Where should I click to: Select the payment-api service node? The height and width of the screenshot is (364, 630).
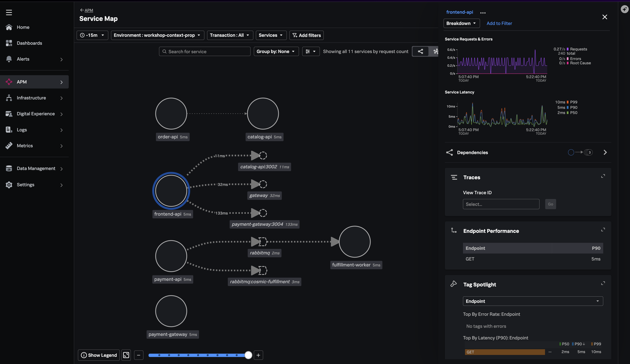(171, 256)
